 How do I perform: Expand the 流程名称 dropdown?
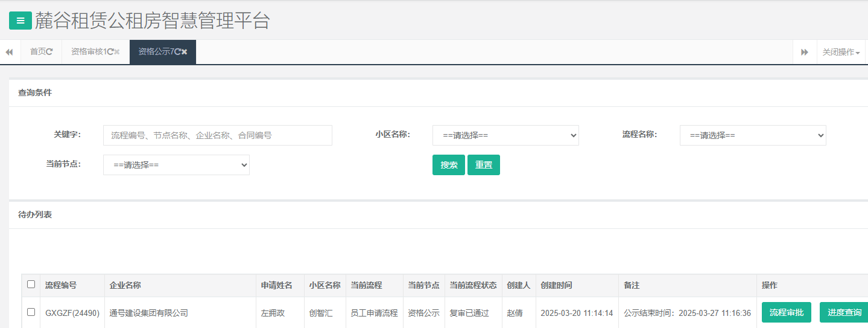(x=752, y=135)
